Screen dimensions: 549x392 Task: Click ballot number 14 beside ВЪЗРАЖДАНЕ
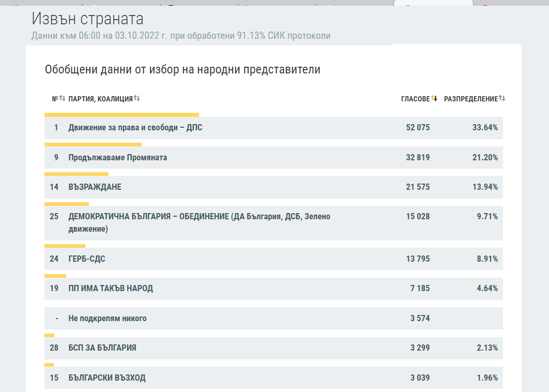[54, 187]
